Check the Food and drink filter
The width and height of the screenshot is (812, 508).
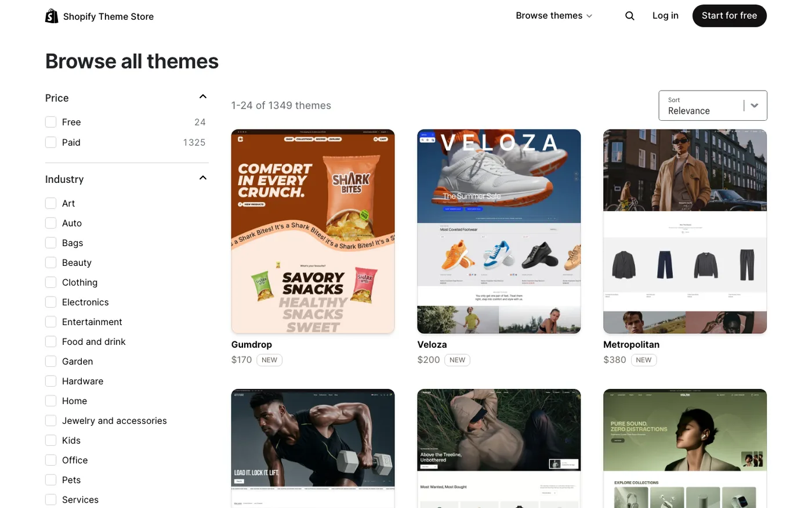51,341
